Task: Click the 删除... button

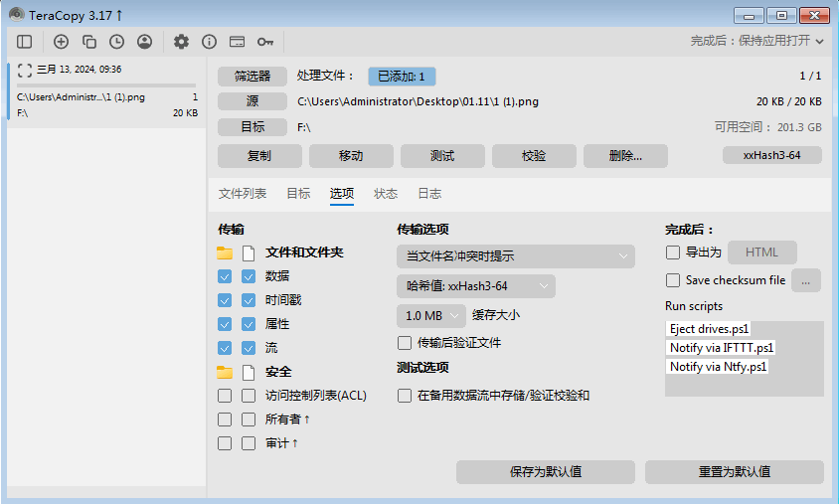Action: point(625,156)
